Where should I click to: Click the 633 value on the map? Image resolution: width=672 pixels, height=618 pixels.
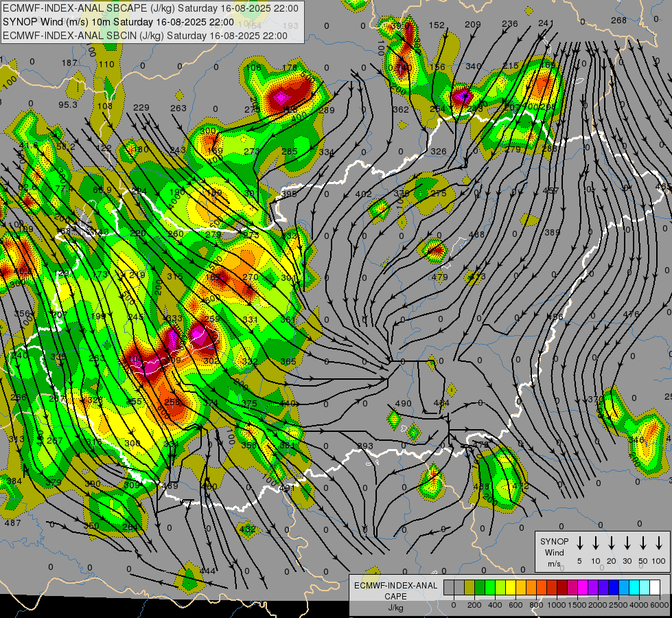174,319
